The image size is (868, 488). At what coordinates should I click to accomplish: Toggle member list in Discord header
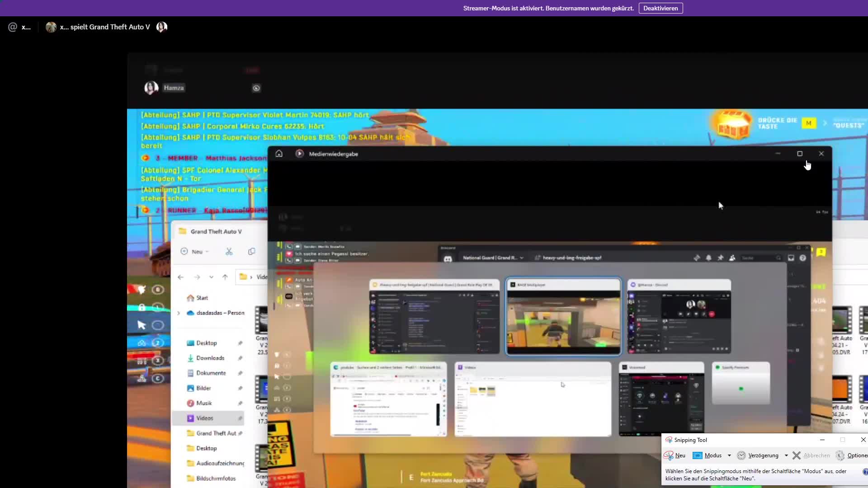click(x=732, y=258)
